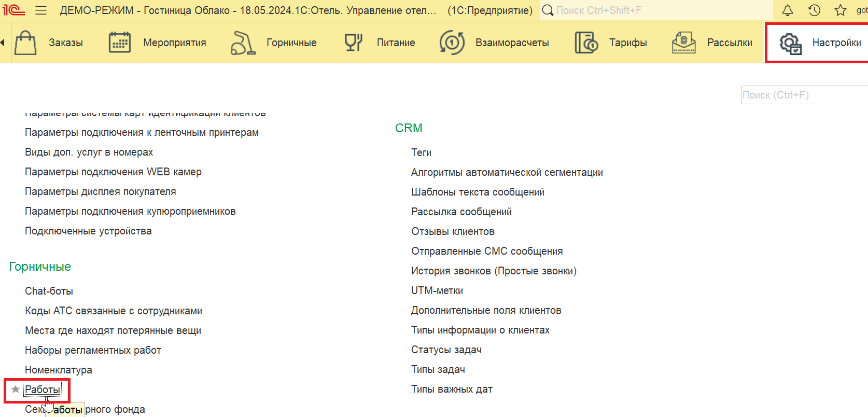Open the Мероприятия section

click(175, 43)
